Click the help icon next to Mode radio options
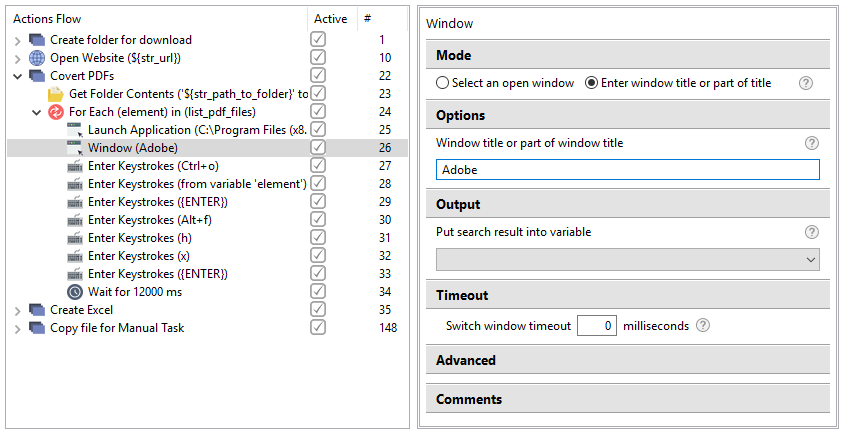This screenshot has width=844, height=434. tap(805, 83)
